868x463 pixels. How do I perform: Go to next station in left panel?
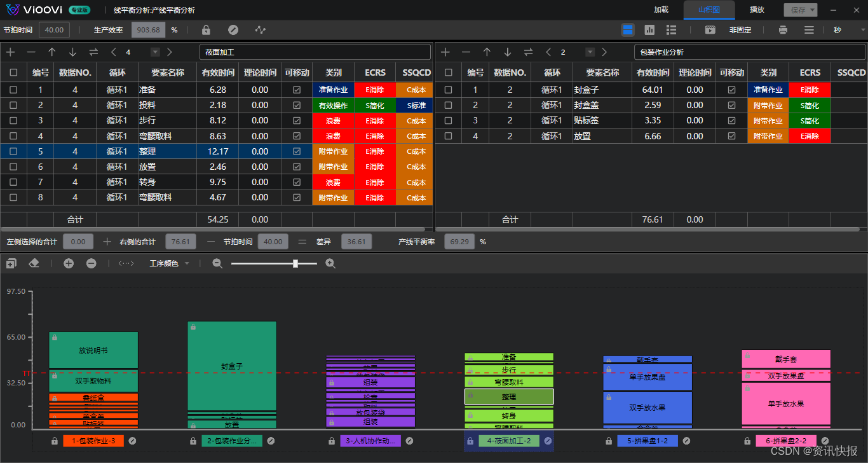tap(170, 52)
